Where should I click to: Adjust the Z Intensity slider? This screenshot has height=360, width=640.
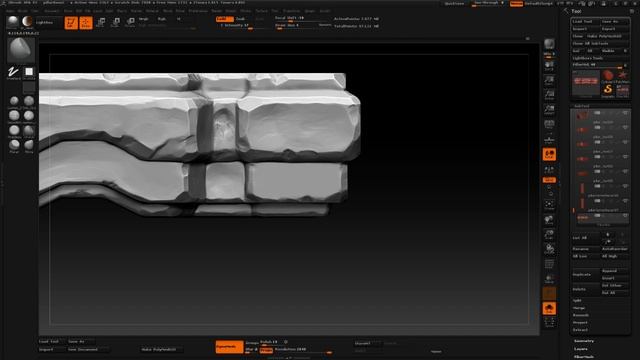[242, 26]
